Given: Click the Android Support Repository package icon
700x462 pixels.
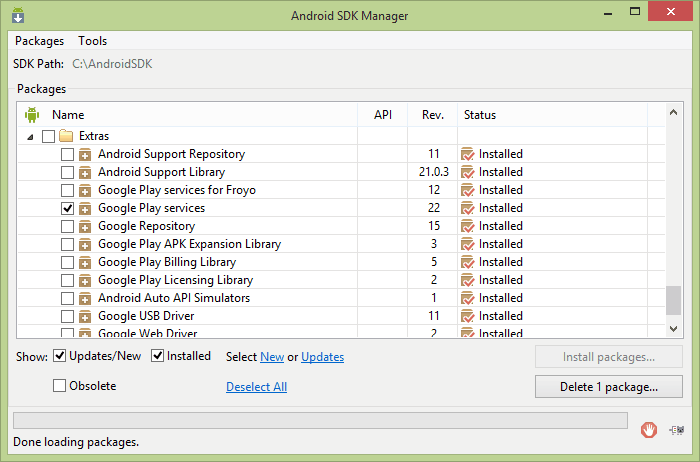Looking at the screenshot, I should pos(86,154).
